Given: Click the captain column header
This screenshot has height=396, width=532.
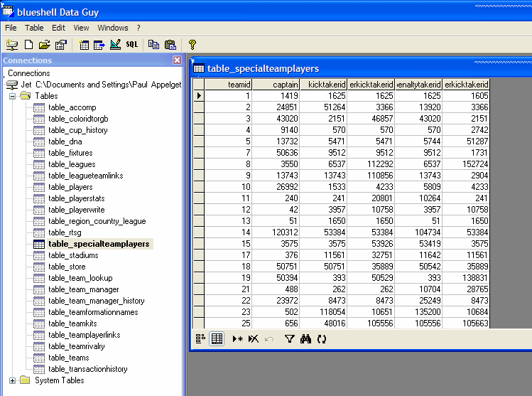Looking at the screenshot, I should [277, 84].
